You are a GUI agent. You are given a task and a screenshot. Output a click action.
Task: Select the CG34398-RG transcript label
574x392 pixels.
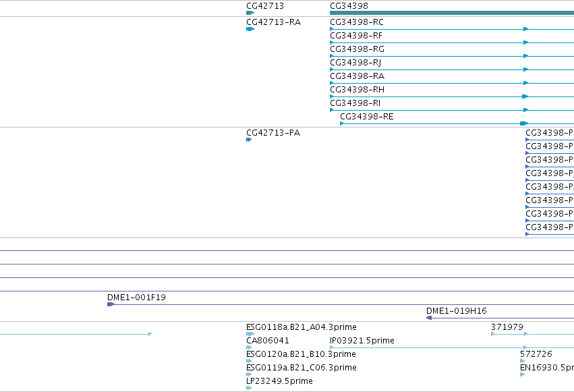click(357, 49)
